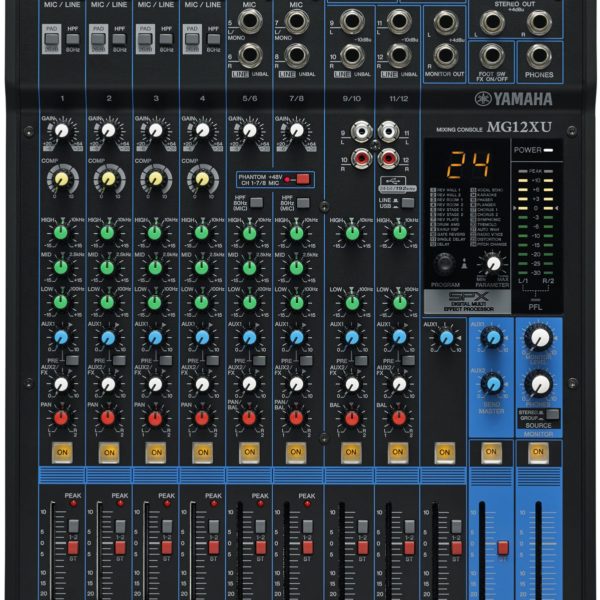Click the FX PROGRAM selector knob
This screenshot has height=600, width=600.
[x=445, y=263]
